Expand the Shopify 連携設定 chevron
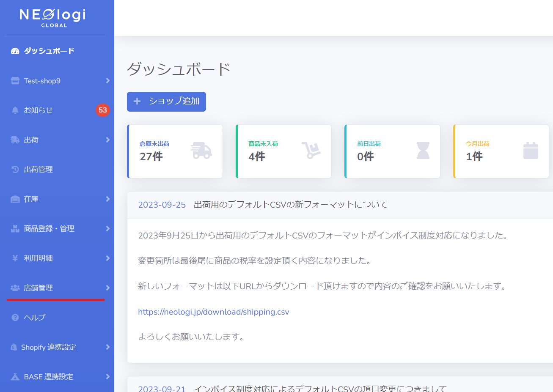Screen dimensions: 553x392 (108, 347)
